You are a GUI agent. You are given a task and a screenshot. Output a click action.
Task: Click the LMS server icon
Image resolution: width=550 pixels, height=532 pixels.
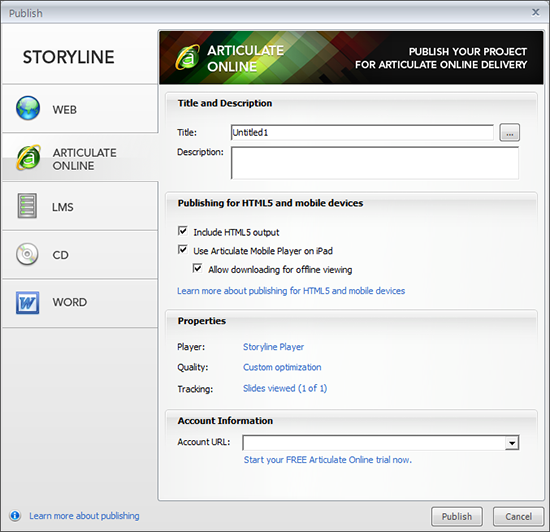(27, 206)
